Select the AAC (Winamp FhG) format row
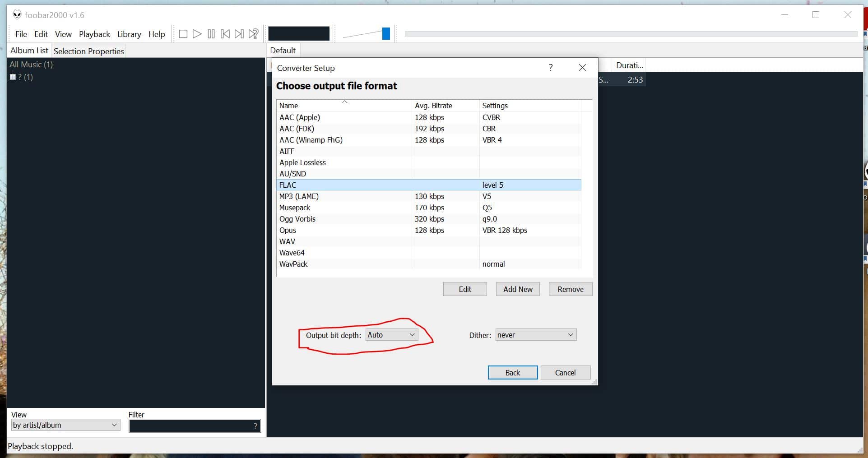 [429, 140]
